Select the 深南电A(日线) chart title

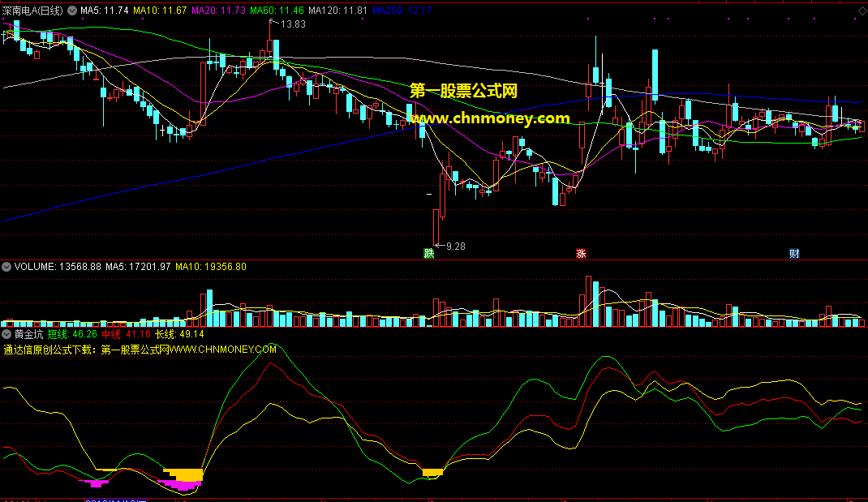[32, 11]
